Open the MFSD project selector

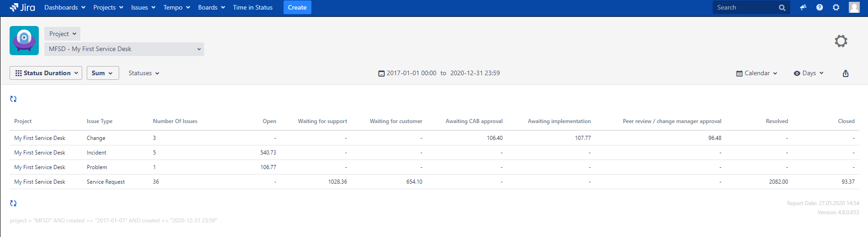click(124, 49)
